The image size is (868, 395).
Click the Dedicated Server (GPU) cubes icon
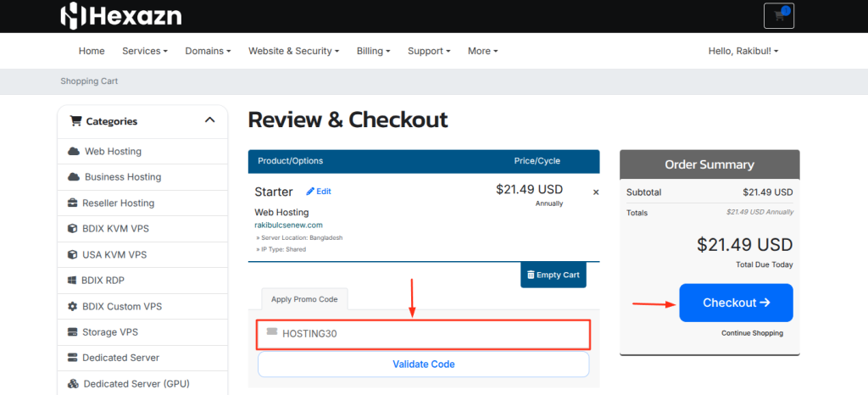(73, 384)
